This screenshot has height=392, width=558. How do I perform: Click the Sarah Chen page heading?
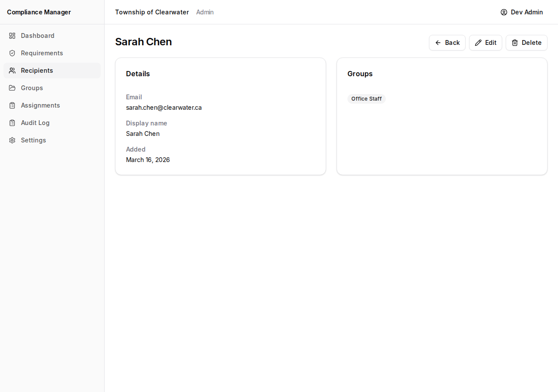pyautogui.click(x=143, y=42)
